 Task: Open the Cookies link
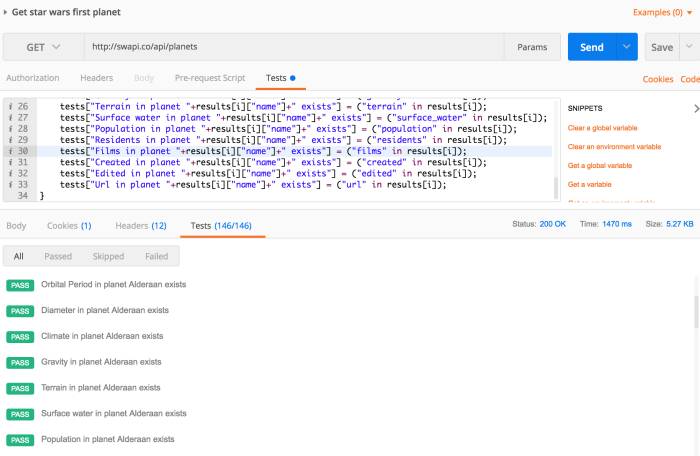657,79
